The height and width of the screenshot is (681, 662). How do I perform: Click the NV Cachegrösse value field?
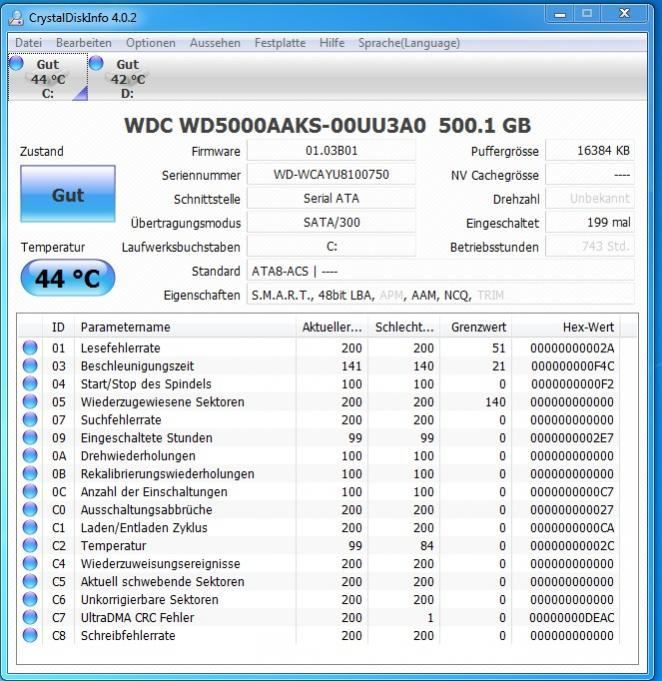(590, 175)
